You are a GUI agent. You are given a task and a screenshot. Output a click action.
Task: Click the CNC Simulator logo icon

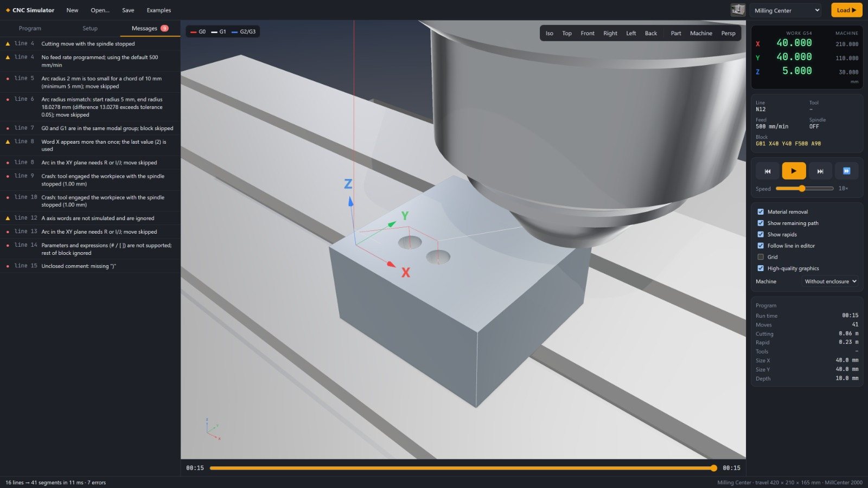8,10
